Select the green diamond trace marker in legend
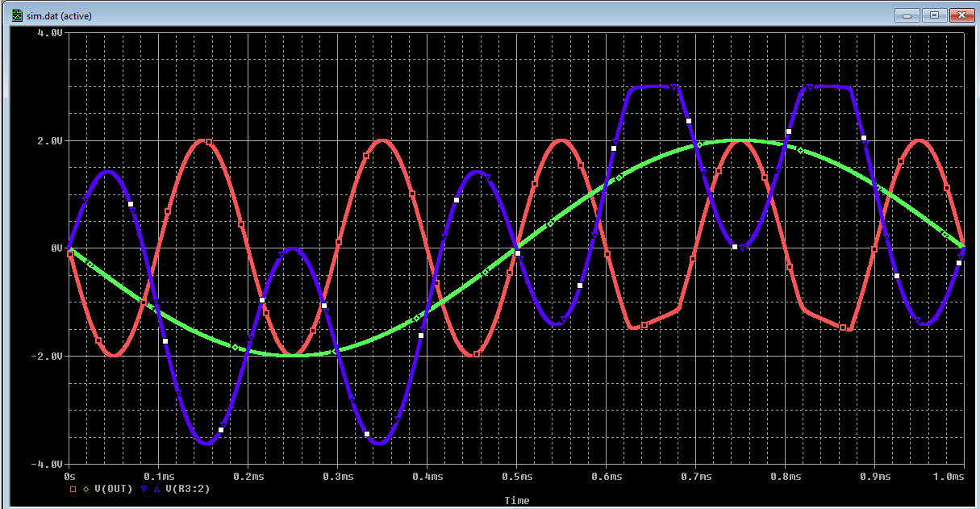The image size is (980, 509). point(86,489)
